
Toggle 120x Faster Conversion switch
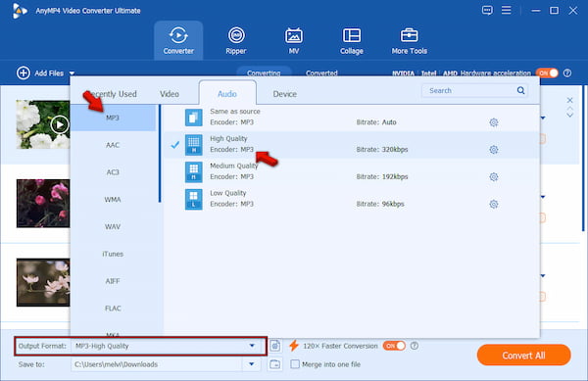[394, 346]
